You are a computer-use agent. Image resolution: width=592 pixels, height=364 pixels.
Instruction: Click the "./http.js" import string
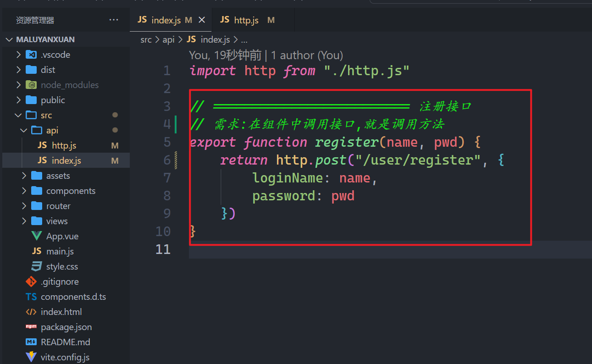point(366,71)
